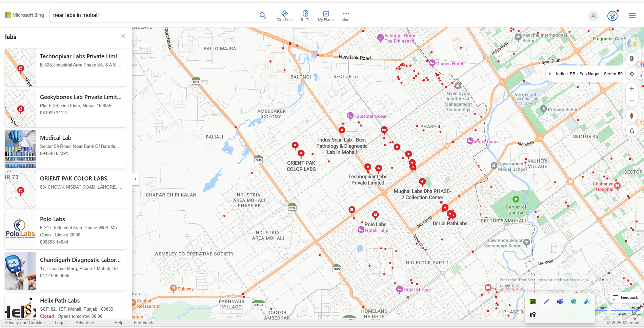
Task: Click Chaitanya Hospital map marker
Action: point(617,186)
